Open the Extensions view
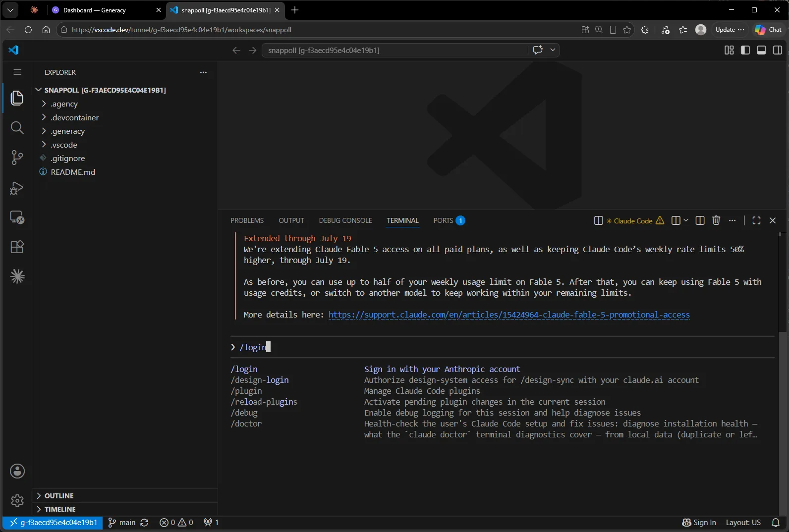This screenshot has height=532, width=789. [x=17, y=247]
